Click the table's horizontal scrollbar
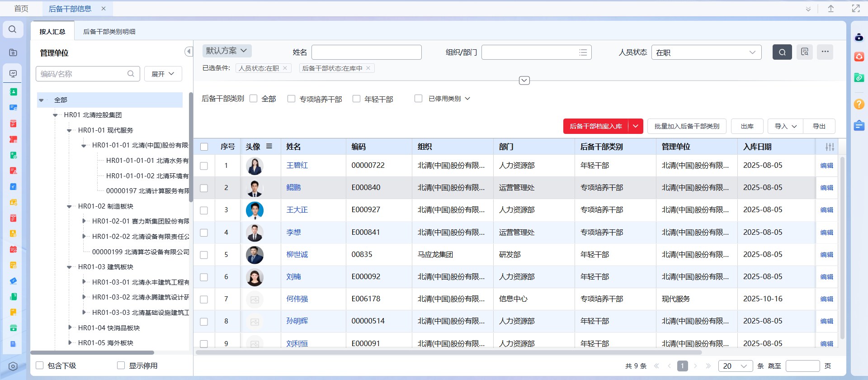Viewport: 868px width, 380px height. (448, 352)
